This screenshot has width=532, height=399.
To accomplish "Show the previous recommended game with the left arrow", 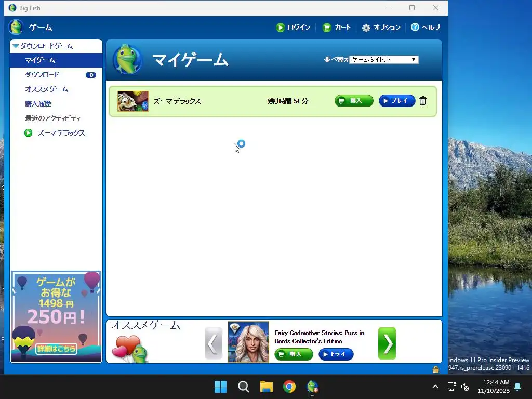I will 214,343.
